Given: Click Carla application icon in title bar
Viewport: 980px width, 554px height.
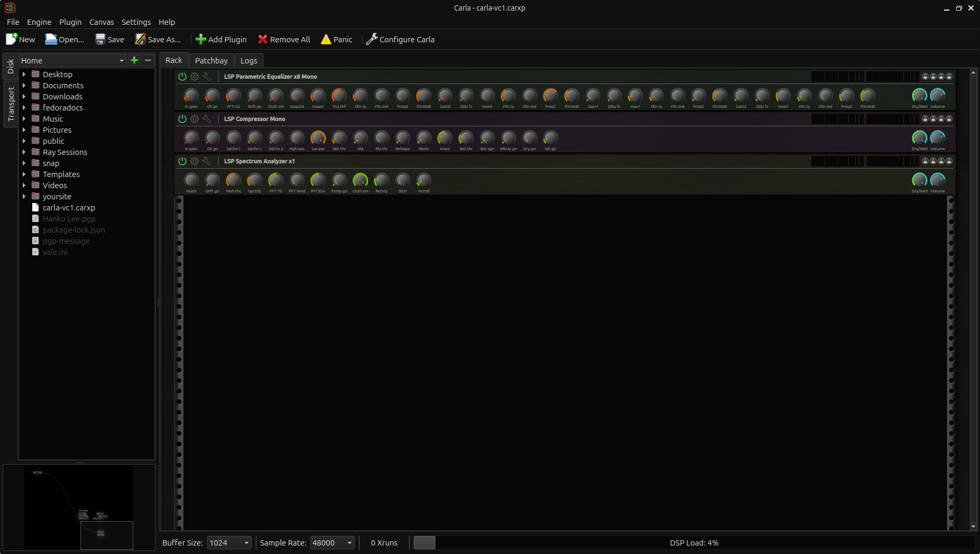Looking at the screenshot, I should coord(10,8).
